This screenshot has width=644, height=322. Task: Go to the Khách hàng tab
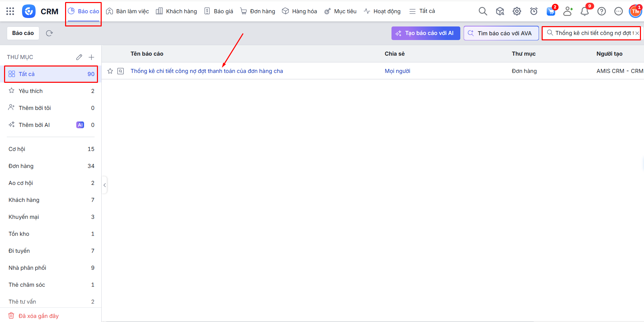tap(176, 11)
